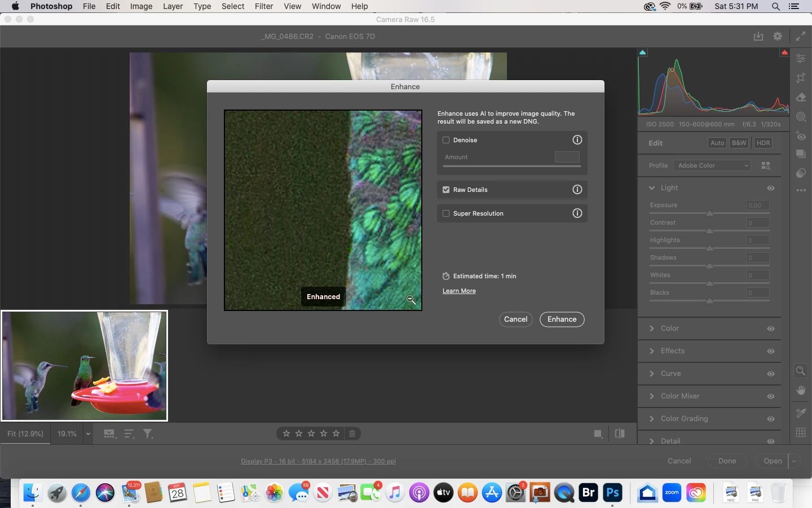Image resolution: width=812 pixels, height=508 pixels.
Task: Expand the Color Grading panel section
Action: pyautogui.click(x=652, y=419)
